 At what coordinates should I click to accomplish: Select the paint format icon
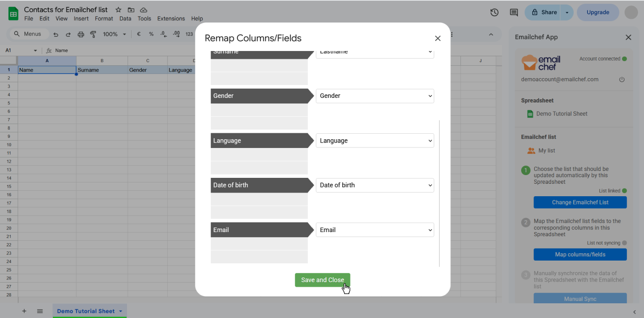(x=93, y=34)
